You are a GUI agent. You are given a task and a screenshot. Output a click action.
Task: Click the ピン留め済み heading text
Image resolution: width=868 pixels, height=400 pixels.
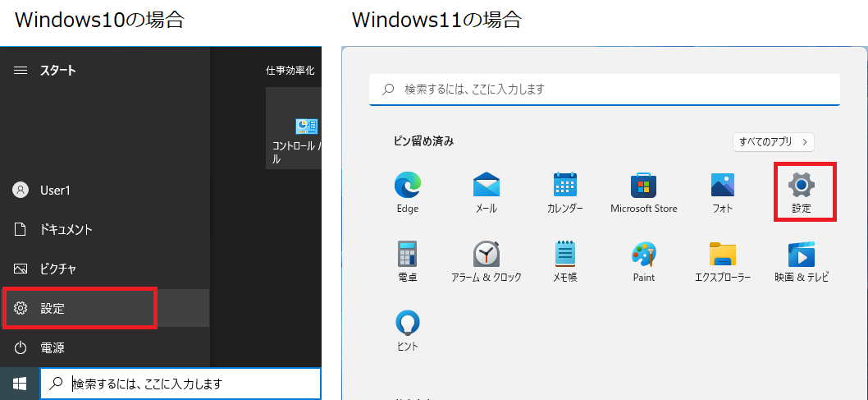[423, 141]
